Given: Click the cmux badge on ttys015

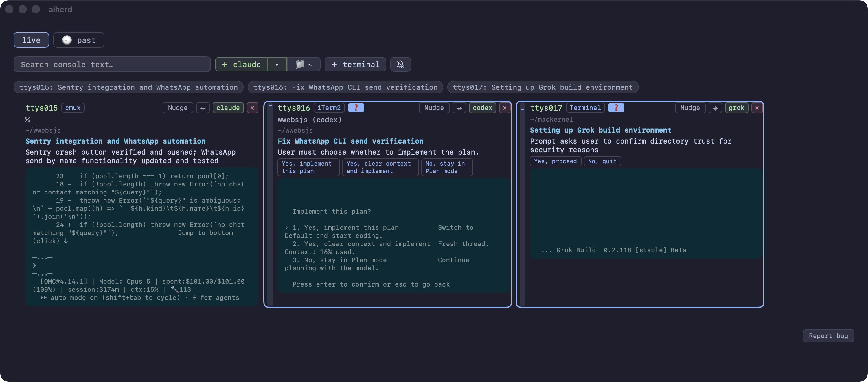Looking at the screenshot, I should click(73, 108).
